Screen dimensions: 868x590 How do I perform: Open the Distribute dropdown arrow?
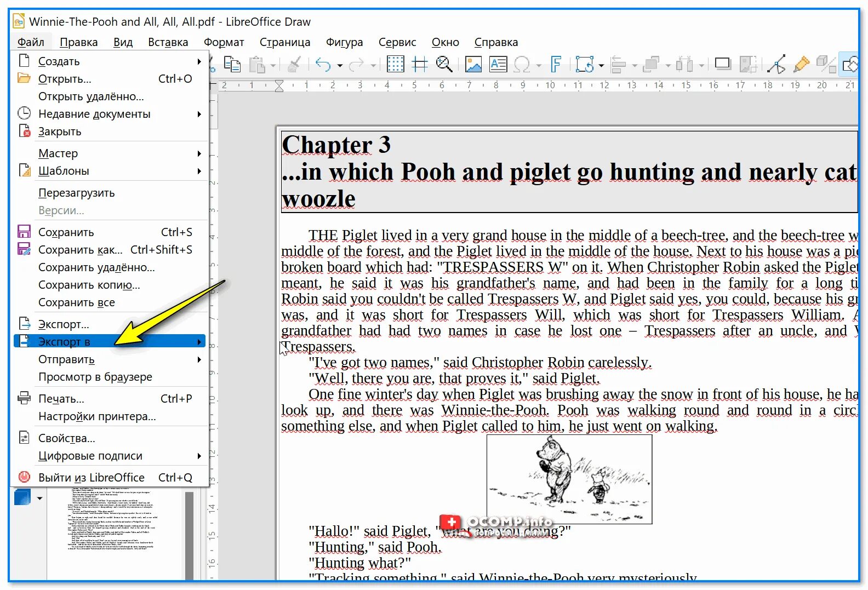[701, 66]
